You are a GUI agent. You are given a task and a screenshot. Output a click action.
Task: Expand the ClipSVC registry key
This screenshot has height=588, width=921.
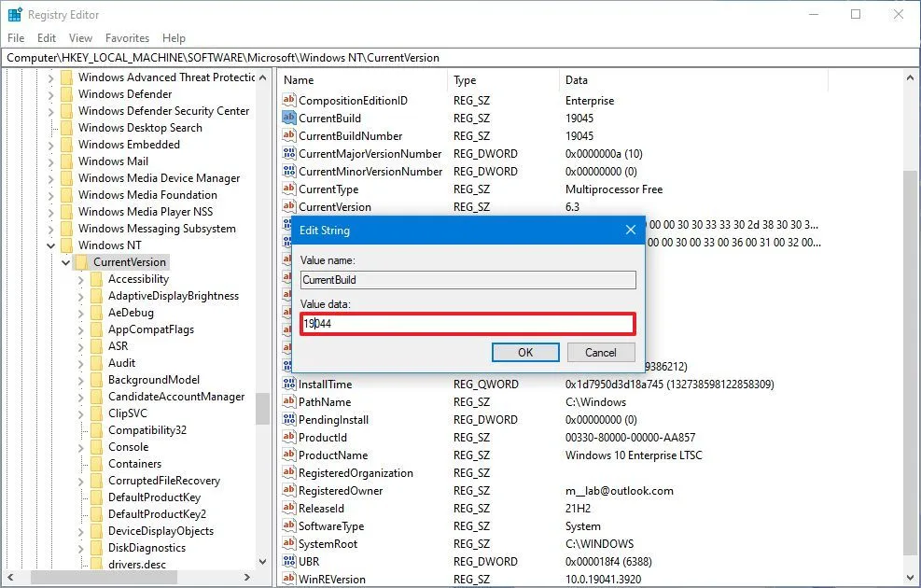coord(81,413)
